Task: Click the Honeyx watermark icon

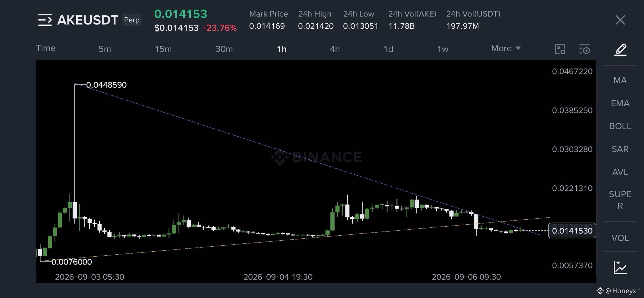Action: 600,291
